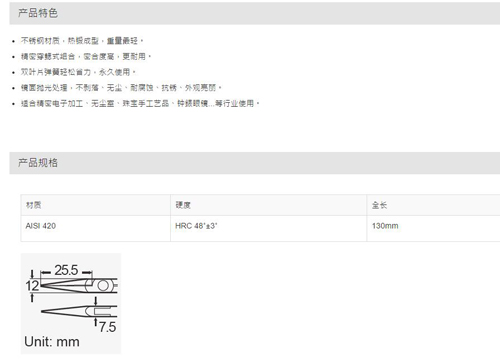Click the bullet line about 双叶片弹簧
This screenshot has height=362, width=500.
[78, 72]
